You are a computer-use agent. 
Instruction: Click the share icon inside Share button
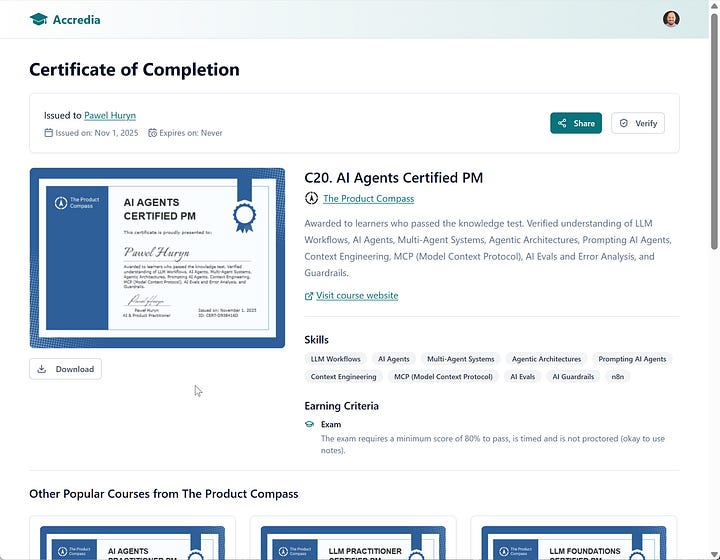(x=562, y=123)
